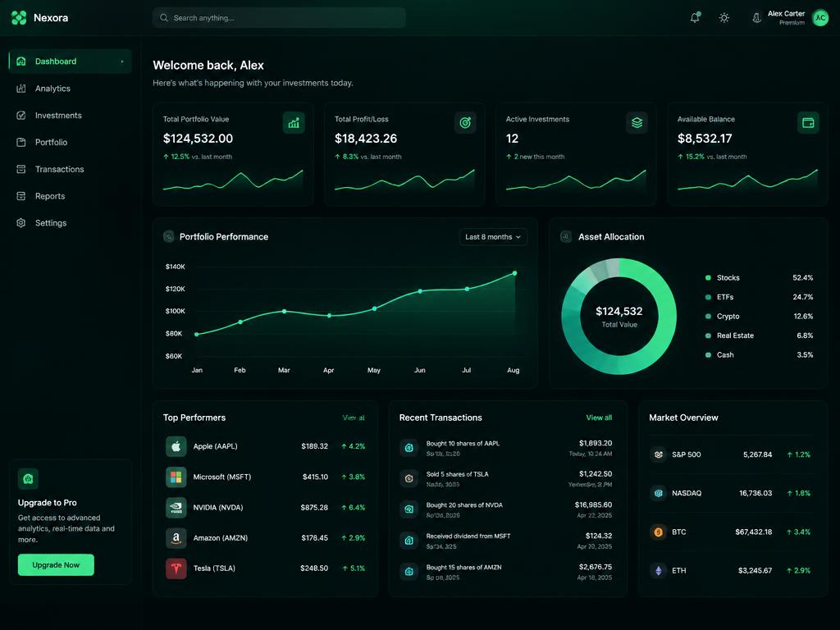840x630 pixels.
Task: Click the Welcome back, Alex heading
Action: [x=208, y=66]
